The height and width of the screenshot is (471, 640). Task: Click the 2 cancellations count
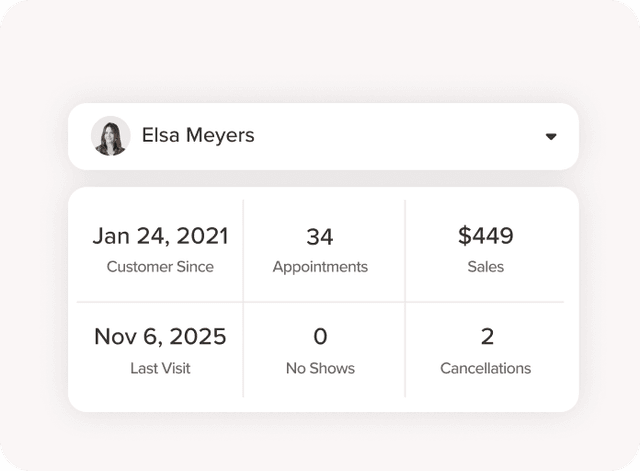point(486,336)
